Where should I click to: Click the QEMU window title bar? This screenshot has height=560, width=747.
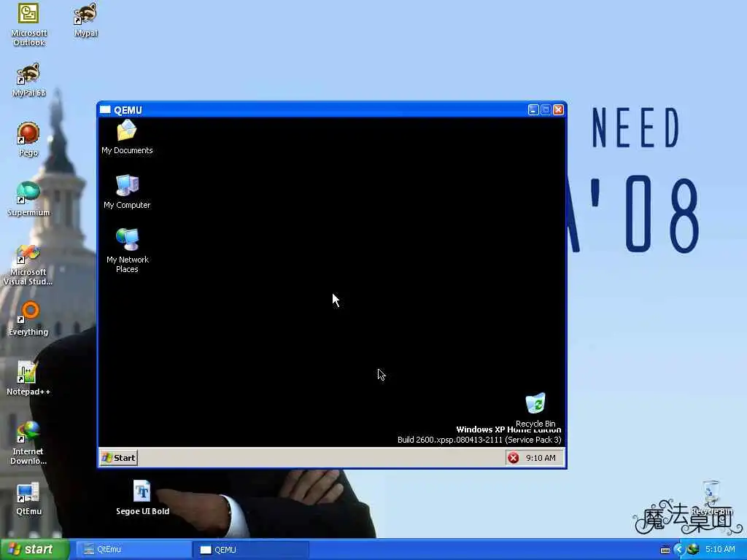332,110
